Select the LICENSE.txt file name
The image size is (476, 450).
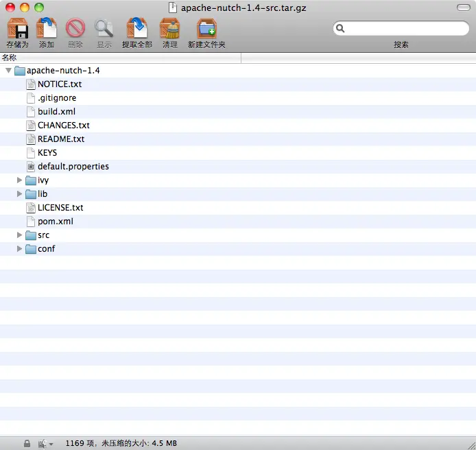(60, 208)
